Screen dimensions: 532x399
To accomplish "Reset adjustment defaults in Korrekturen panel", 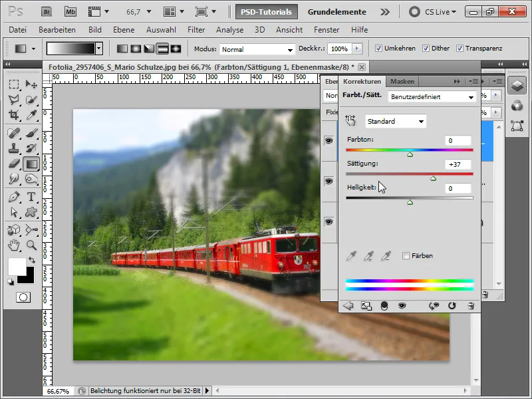I will pos(452,306).
